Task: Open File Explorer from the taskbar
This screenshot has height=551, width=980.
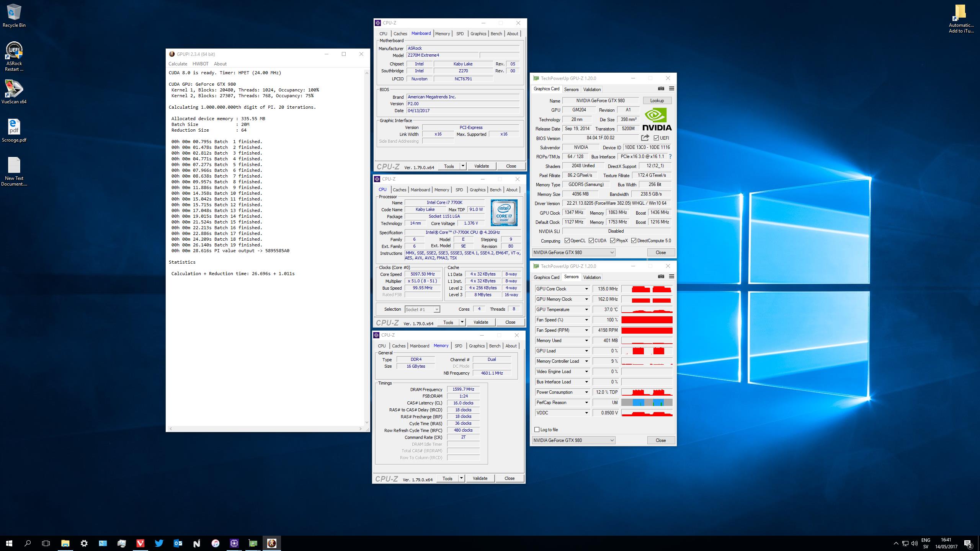Action: click(x=65, y=543)
